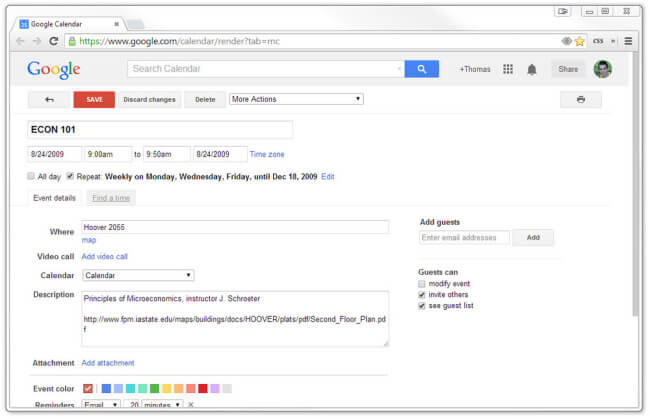Close the Google Calendar browser tab

(x=116, y=24)
